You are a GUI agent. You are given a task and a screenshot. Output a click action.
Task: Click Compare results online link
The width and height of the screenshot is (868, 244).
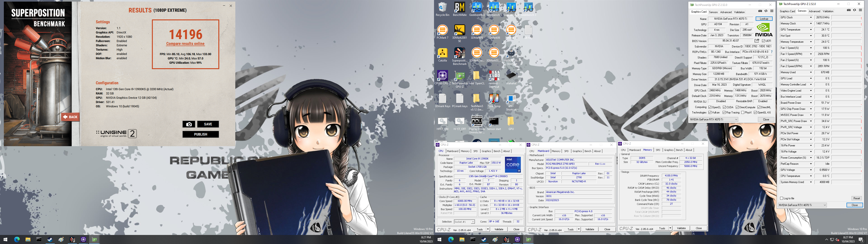tap(185, 43)
